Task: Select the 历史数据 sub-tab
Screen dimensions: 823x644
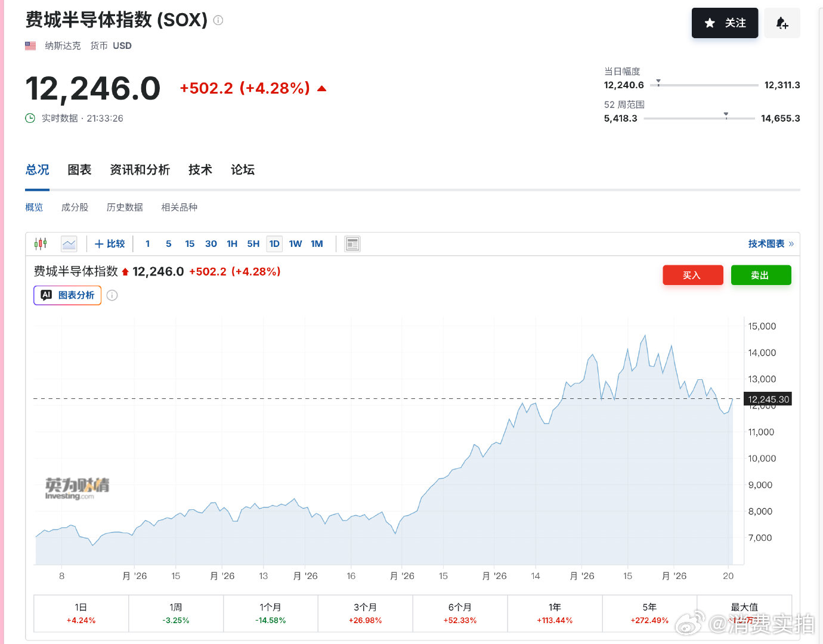Action: click(x=125, y=207)
